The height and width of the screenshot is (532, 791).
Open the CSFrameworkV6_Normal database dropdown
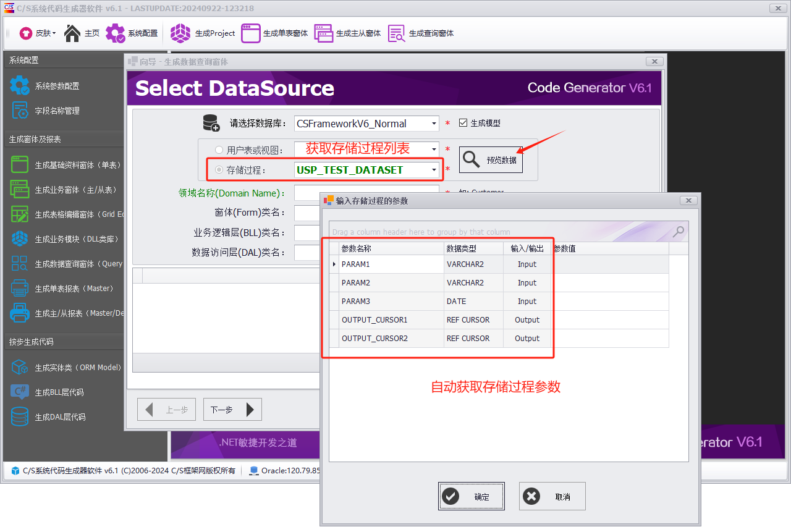[x=434, y=124]
